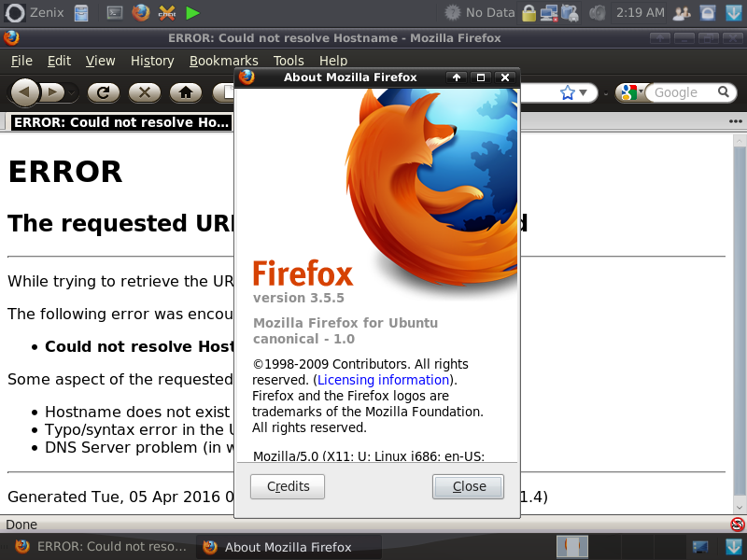Close the About dialog via title X
This screenshot has height=560, width=747.
(505, 77)
